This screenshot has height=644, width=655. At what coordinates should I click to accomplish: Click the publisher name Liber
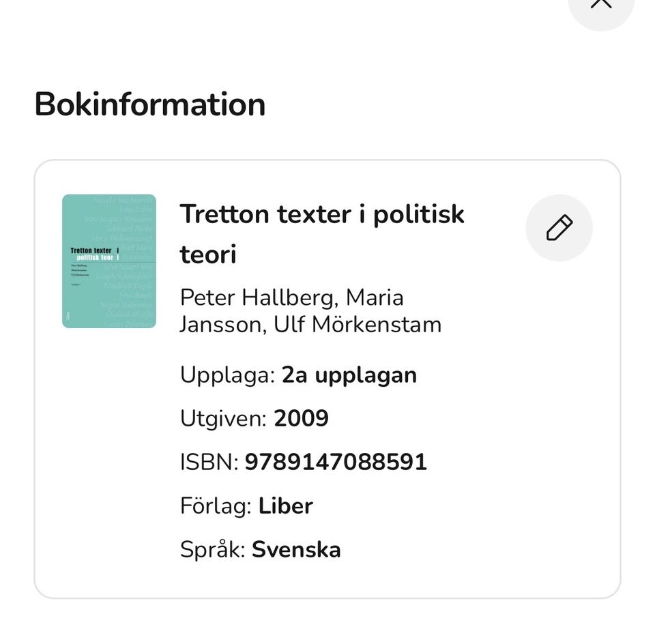(x=285, y=506)
